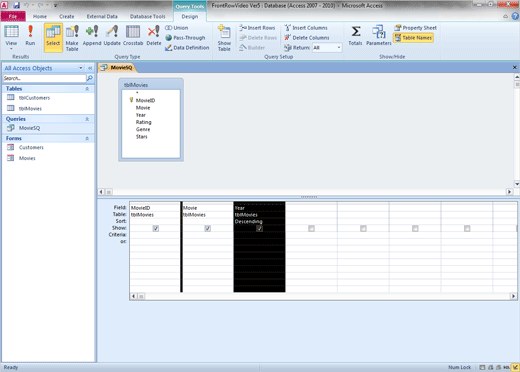
Task: Uncheck Show box for Year column
Action: click(259, 228)
